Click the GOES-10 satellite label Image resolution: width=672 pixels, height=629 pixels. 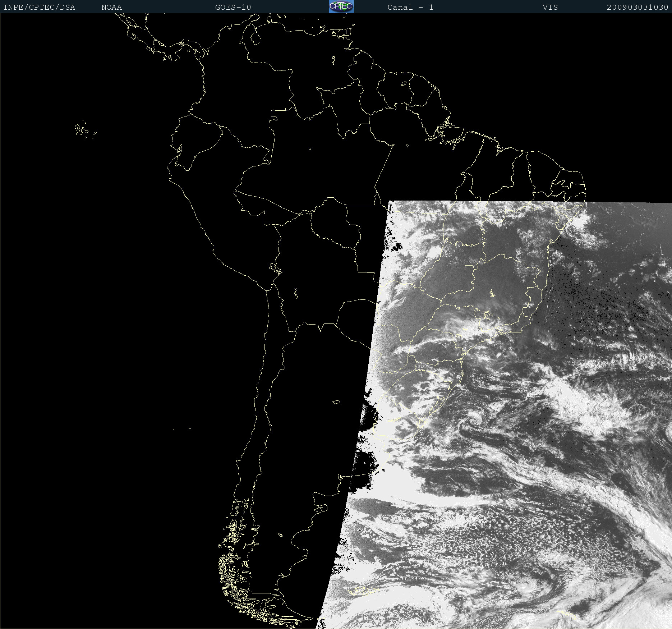(233, 7)
